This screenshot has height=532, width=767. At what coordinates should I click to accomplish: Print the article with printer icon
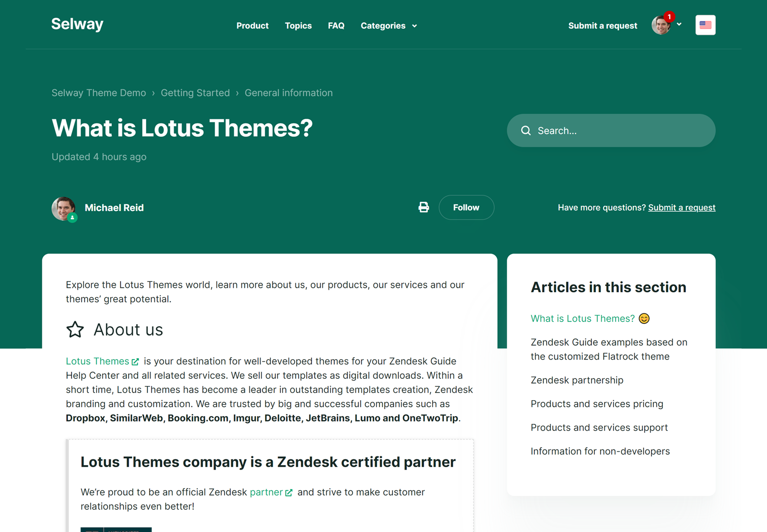click(x=423, y=207)
